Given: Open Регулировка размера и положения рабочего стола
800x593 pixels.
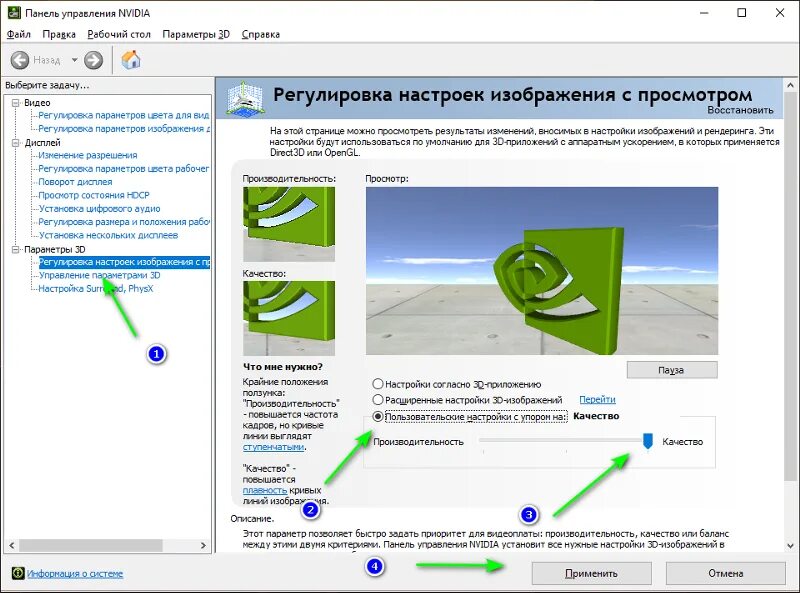Looking at the screenshot, I should coord(124,221).
